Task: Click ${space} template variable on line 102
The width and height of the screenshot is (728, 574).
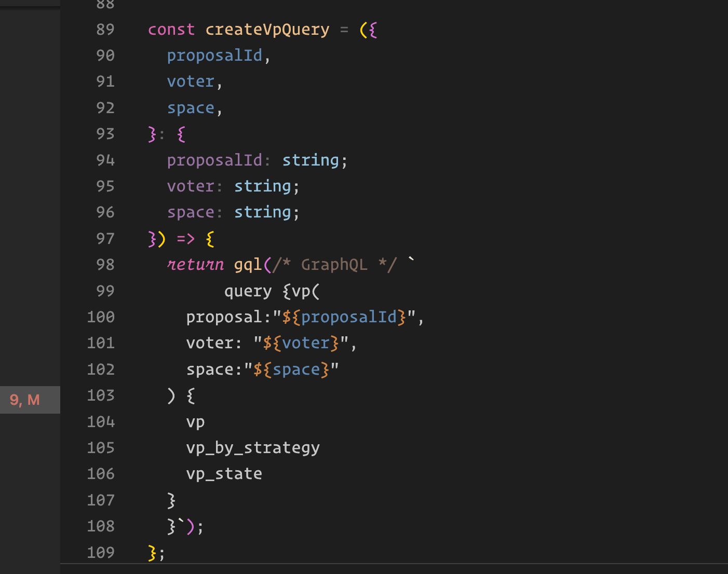Action: click(x=291, y=370)
